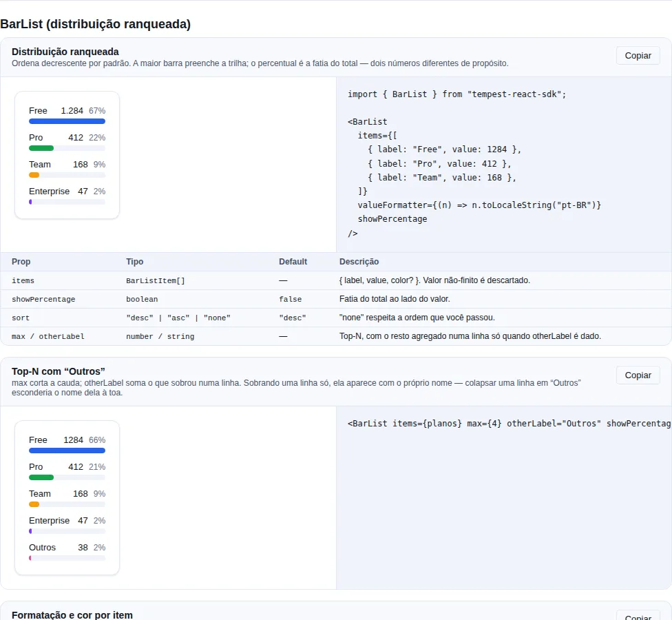Click the description "Fatia do total ao lado do valor."
The height and width of the screenshot is (620, 672).
pos(395,299)
